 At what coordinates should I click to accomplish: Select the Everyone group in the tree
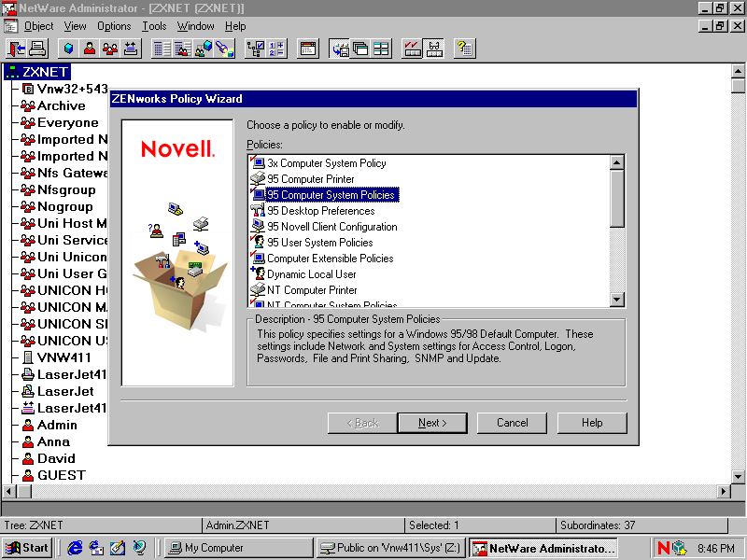pyautogui.click(x=67, y=122)
